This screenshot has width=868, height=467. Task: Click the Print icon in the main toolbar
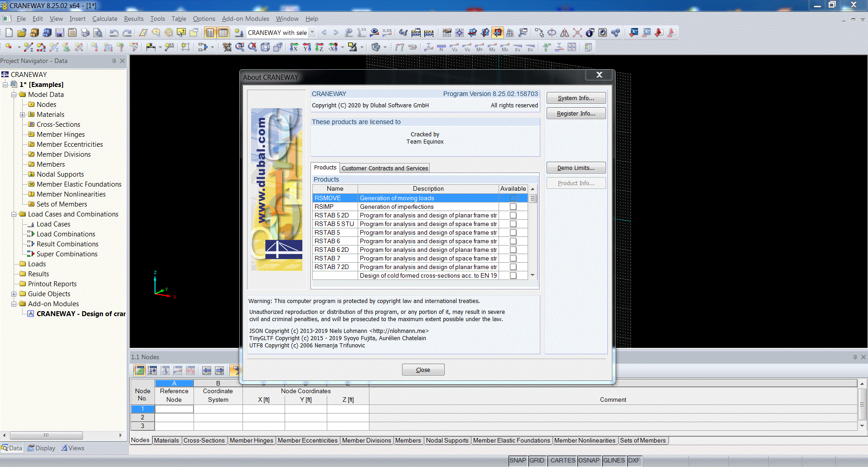tap(85, 33)
